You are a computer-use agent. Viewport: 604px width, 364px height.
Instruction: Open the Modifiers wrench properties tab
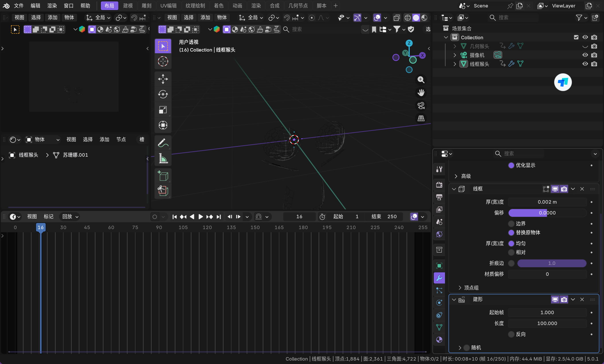[x=439, y=278]
